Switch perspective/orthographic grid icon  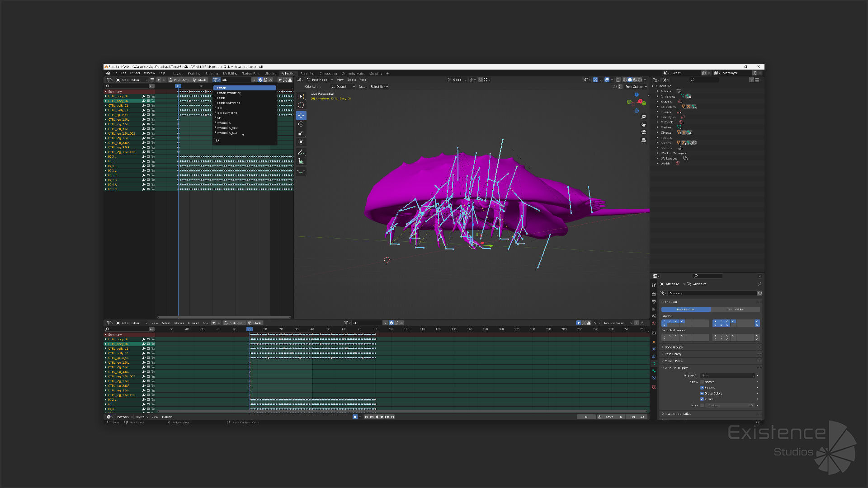[x=643, y=140]
